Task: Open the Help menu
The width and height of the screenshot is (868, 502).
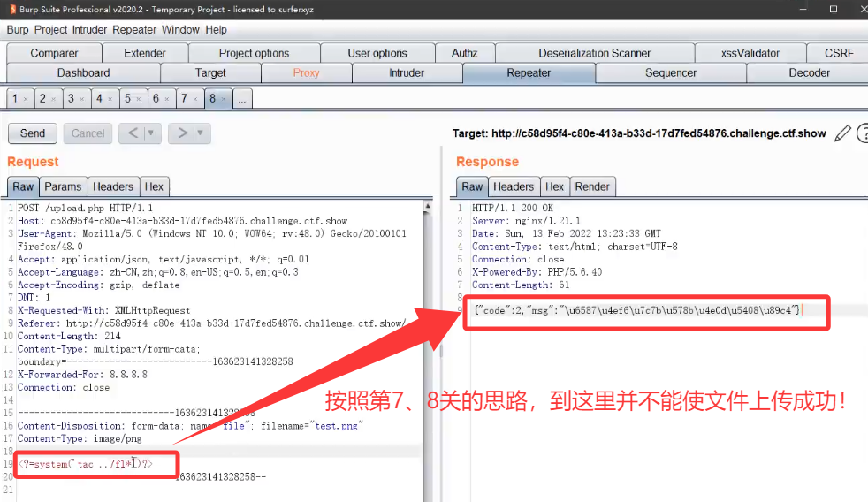Action: point(216,30)
